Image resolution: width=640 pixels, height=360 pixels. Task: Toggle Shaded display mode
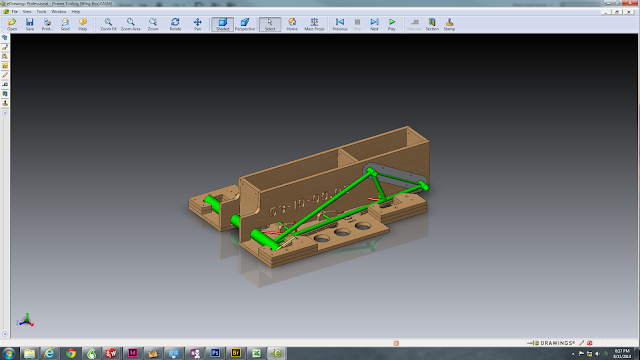click(222, 24)
